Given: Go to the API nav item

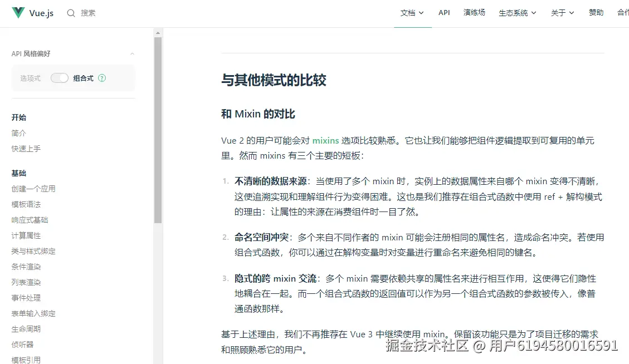Looking at the screenshot, I should coord(444,13).
